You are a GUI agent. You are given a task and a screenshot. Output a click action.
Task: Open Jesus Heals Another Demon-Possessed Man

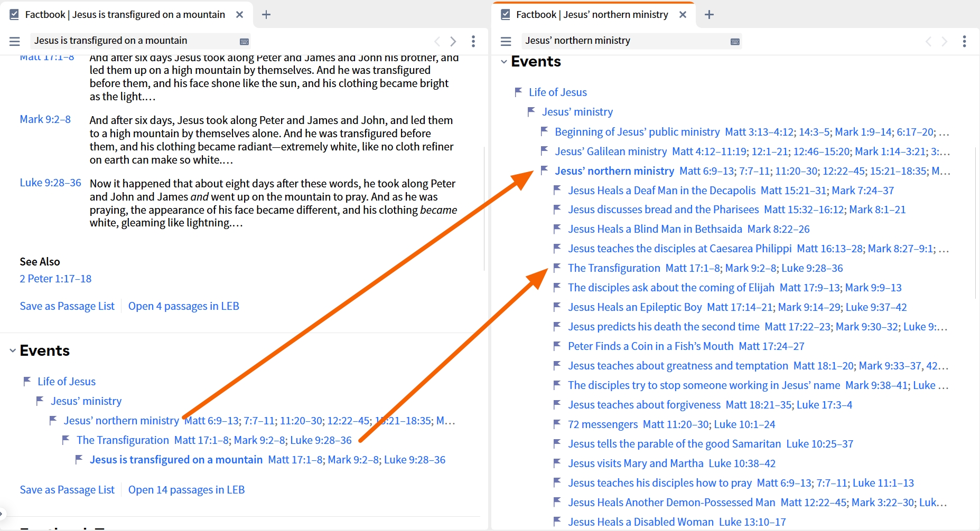(671, 502)
